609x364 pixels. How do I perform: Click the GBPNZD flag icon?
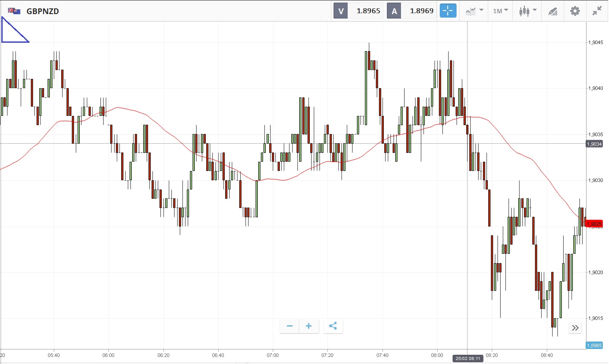pos(14,11)
